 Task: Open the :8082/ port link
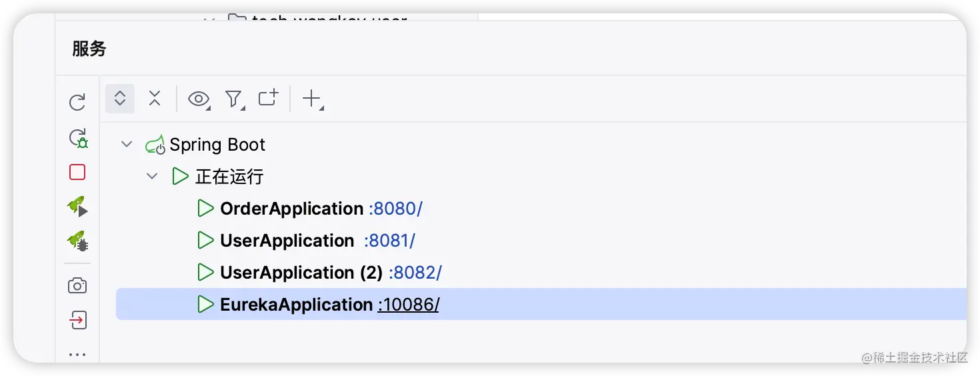(415, 273)
